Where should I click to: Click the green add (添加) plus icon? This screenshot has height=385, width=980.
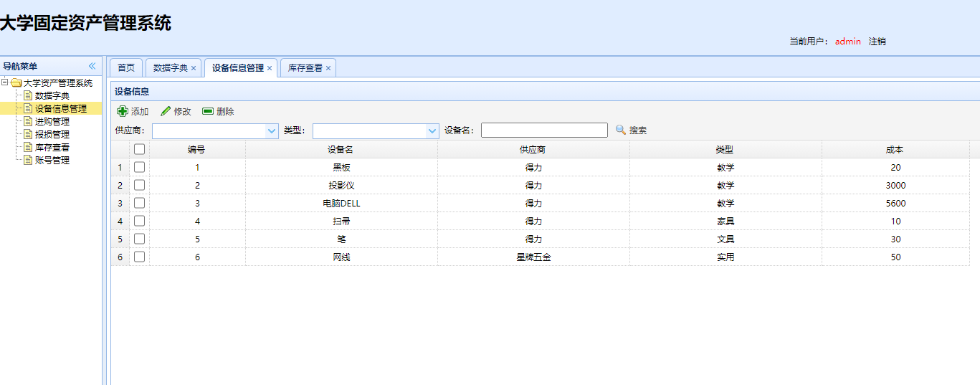point(123,111)
